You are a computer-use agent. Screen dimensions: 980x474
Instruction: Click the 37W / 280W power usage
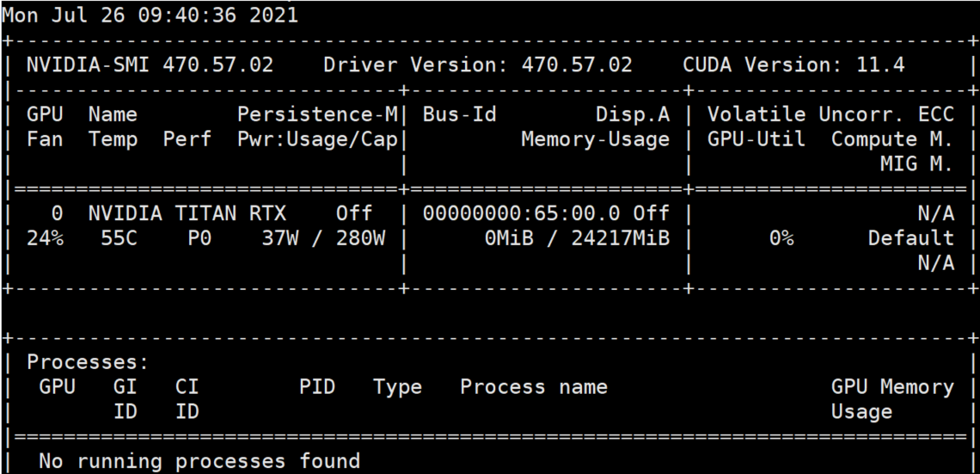323,238
